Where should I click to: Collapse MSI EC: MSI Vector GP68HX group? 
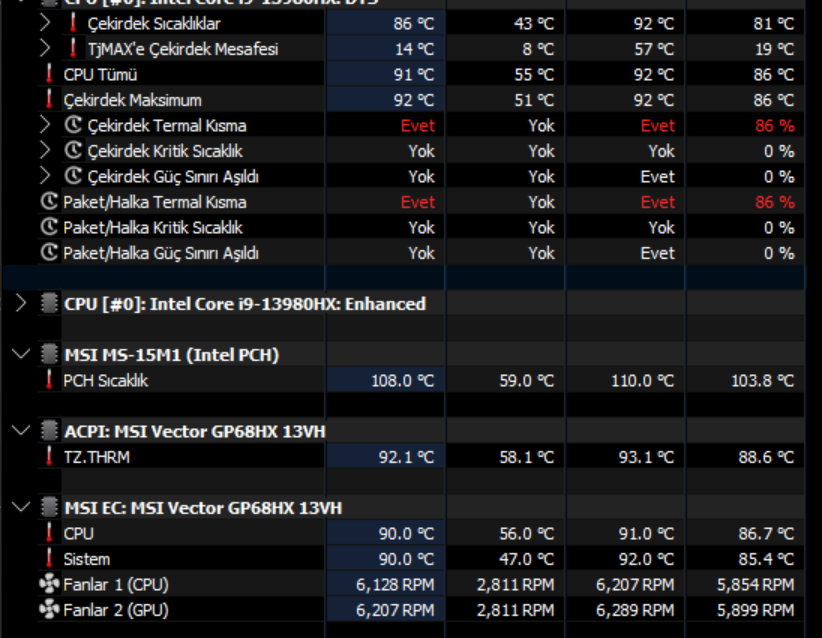coord(21,508)
